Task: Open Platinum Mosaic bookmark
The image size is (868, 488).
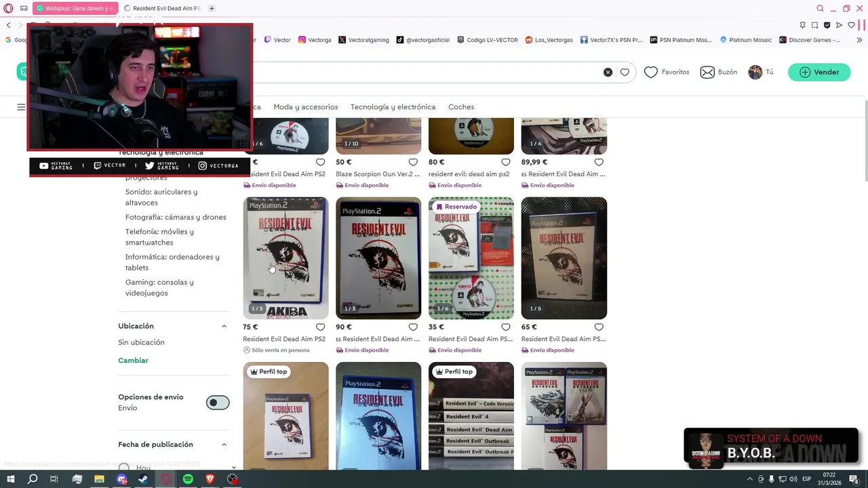Action: (x=746, y=40)
